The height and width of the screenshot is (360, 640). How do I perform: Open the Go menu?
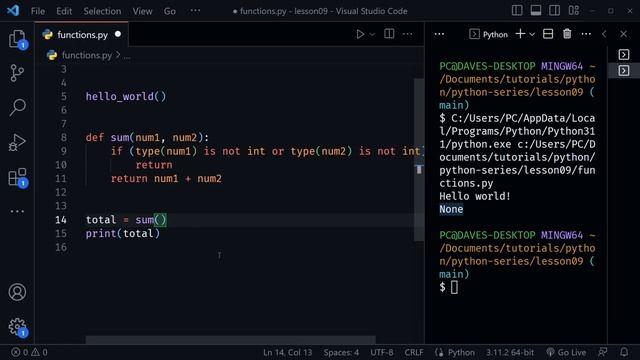(170, 11)
